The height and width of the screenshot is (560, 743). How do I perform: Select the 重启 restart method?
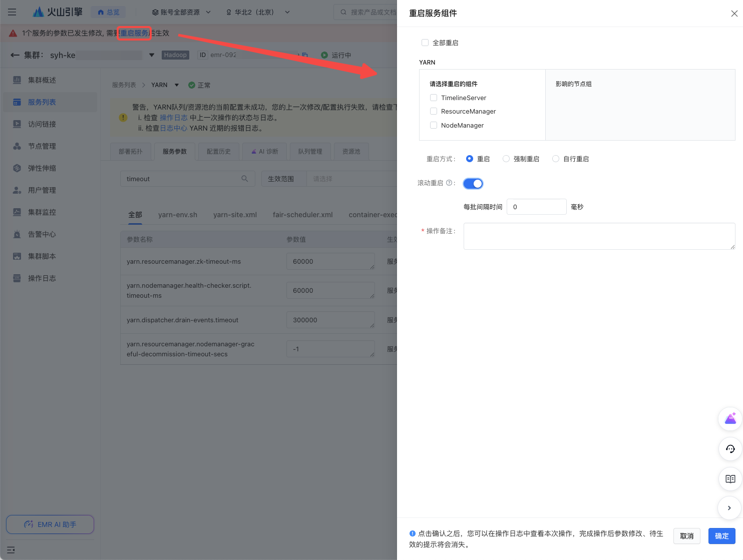[x=470, y=159]
